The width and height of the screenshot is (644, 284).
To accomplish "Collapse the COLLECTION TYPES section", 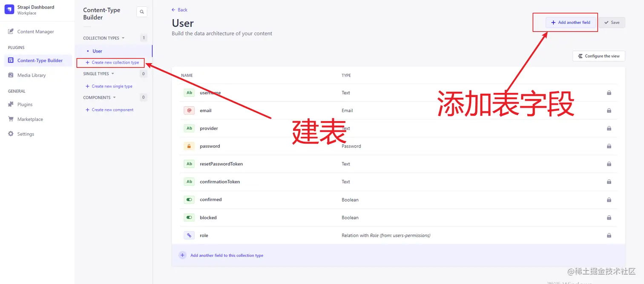I will tap(104, 38).
